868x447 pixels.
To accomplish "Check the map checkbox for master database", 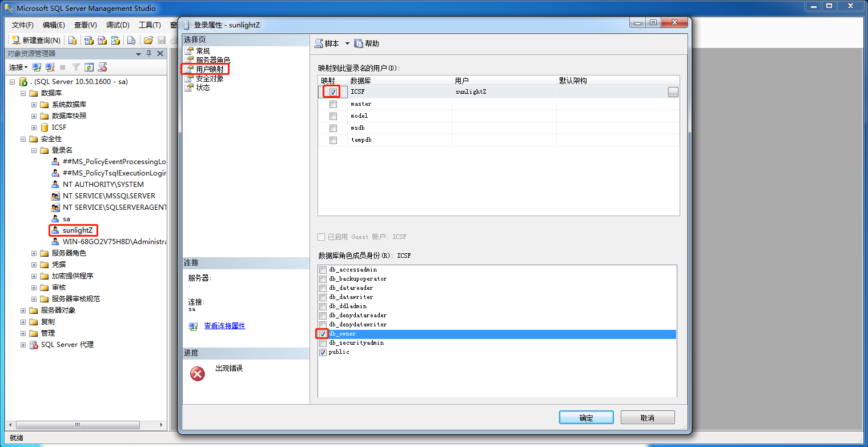I will 333,104.
